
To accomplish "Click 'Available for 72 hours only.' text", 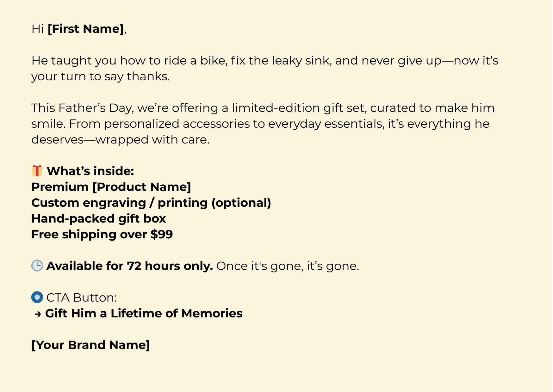I will tap(129, 266).
